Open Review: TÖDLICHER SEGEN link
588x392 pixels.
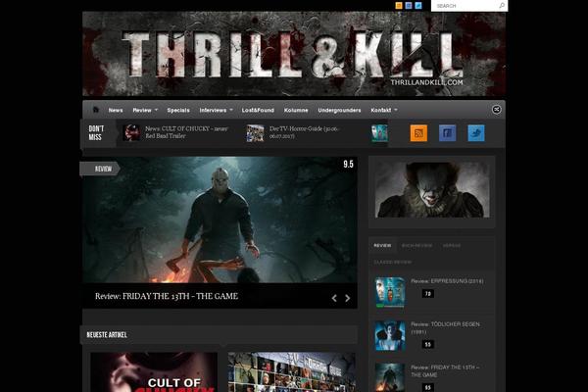445,328
